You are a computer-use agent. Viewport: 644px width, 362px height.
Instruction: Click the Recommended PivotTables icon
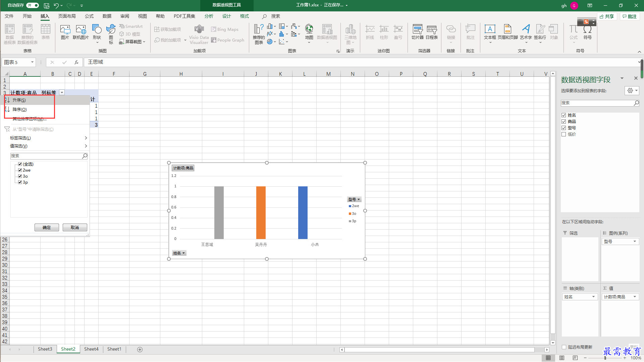point(28,34)
